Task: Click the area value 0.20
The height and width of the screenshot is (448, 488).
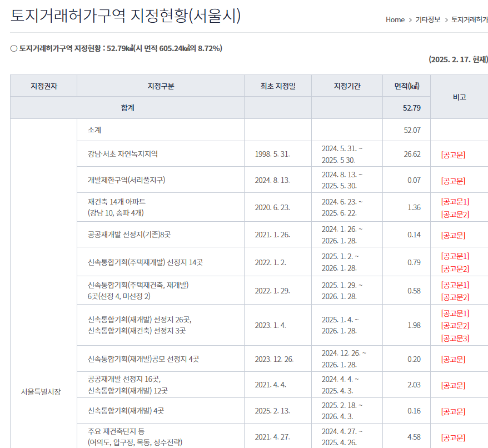Action: coord(414,359)
